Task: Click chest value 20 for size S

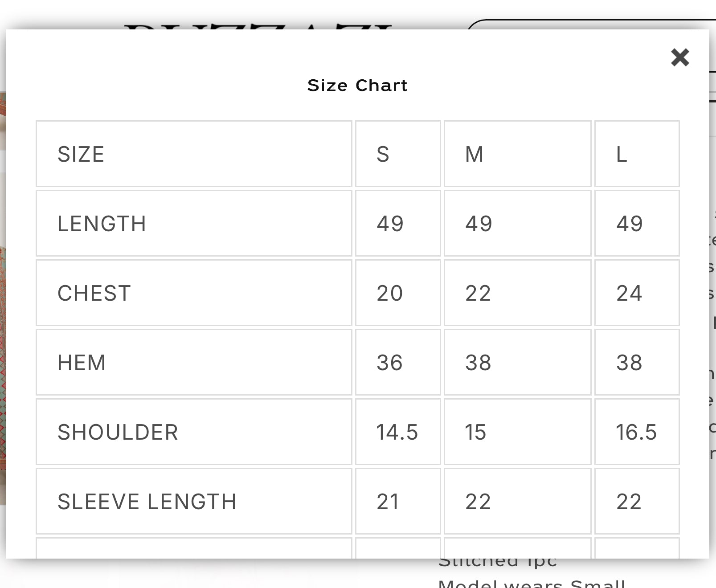Action: coord(389,293)
